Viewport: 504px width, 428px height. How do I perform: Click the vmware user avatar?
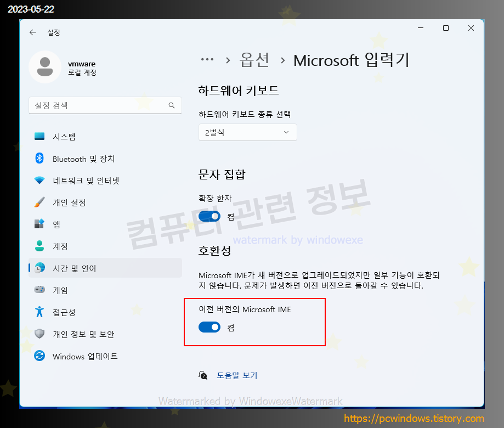pyautogui.click(x=45, y=67)
